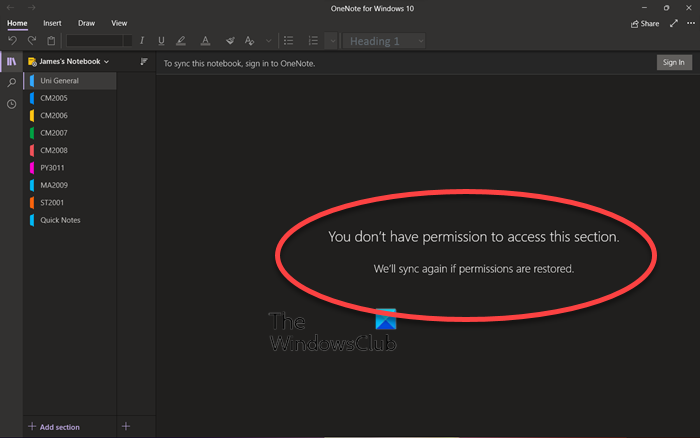Toggle italic formatting
700x438 pixels.
(142, 41)
